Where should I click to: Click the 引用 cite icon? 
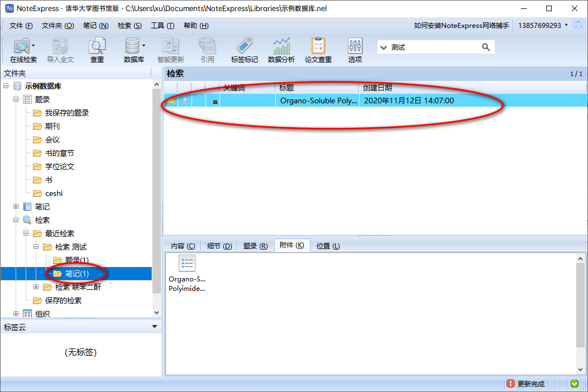point(207,50)
